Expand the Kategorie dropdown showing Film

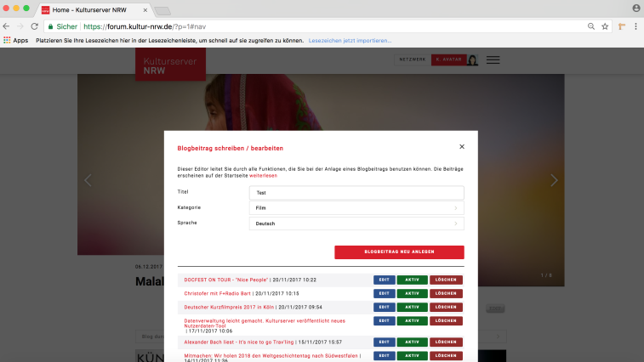(356, 207)
